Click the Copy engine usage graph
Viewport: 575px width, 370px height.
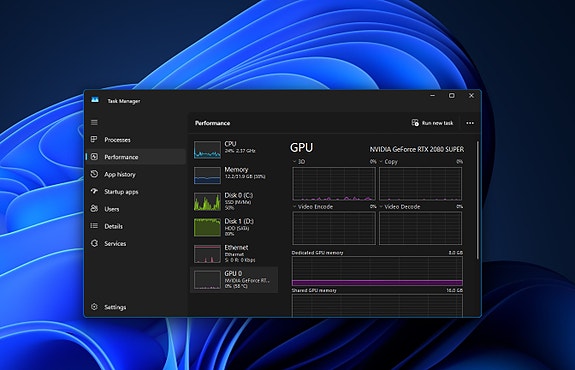coord(420,184)
